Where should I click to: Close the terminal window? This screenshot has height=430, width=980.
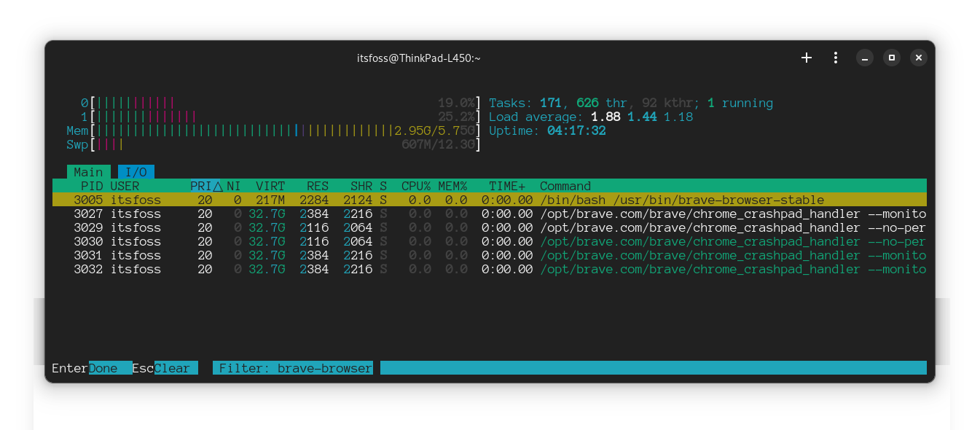click(x=919, y=58)
